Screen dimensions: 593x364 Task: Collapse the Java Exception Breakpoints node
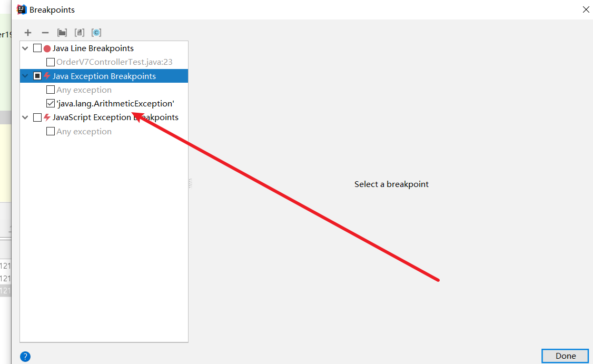[25, 76]
